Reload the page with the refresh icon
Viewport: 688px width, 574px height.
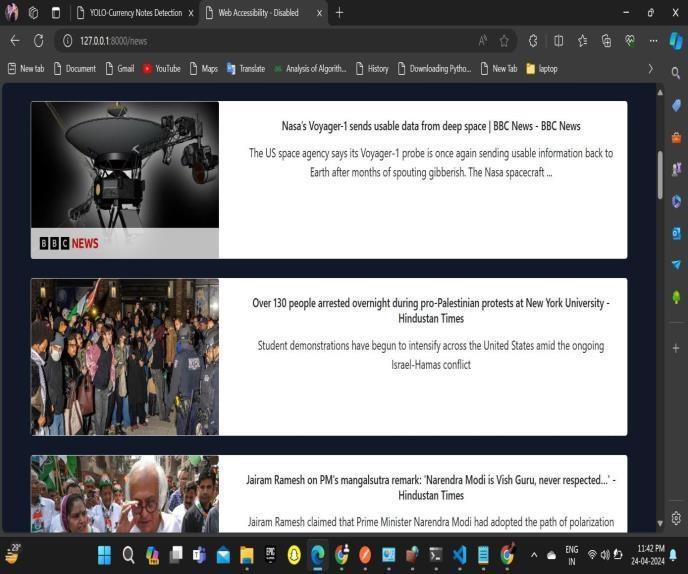pos(39,41)
